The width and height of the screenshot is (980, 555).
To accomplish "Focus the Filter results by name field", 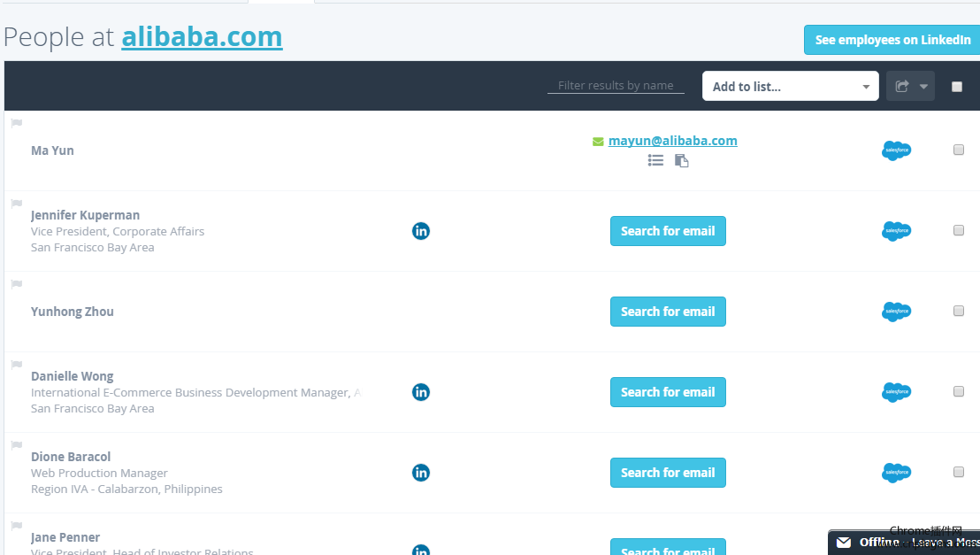I will click(616, 86).
